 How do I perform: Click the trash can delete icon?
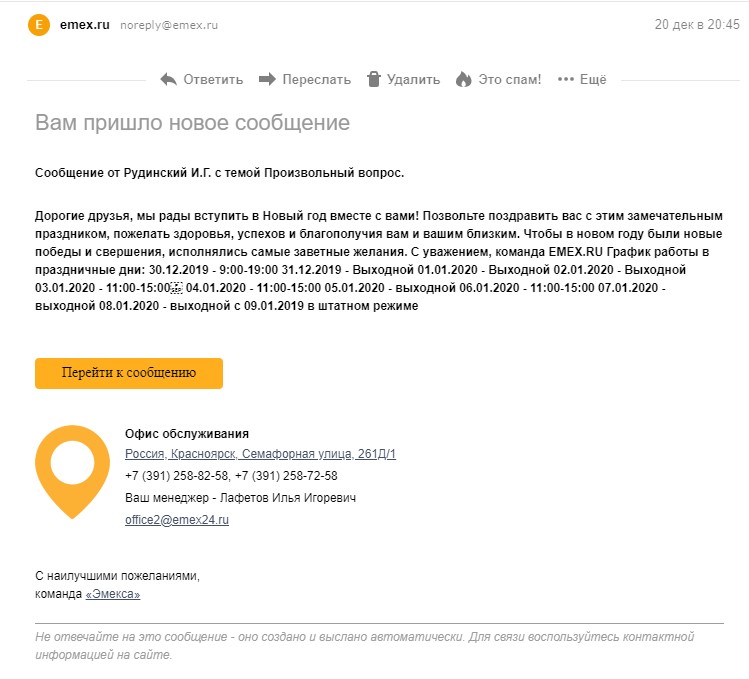coord(374,79)
